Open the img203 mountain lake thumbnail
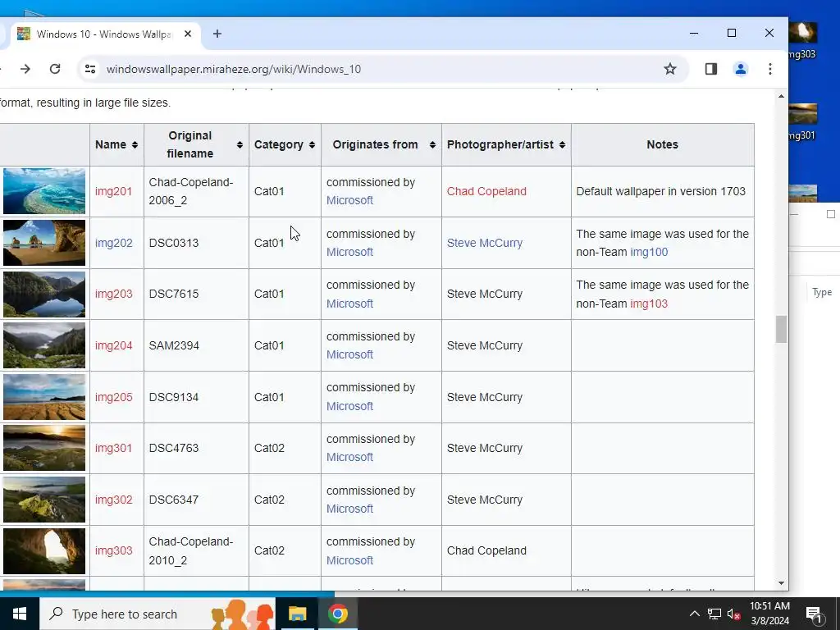 click(x=44, y=294)
